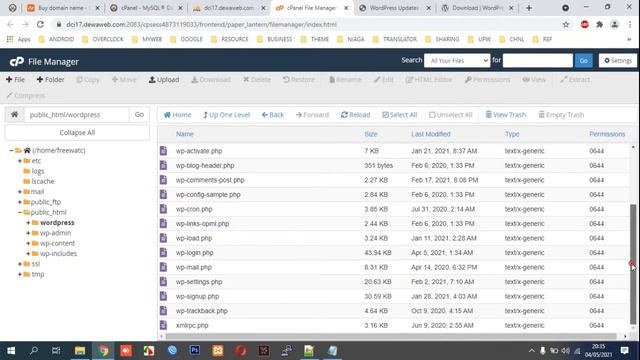Go Up One Level
The height and width of the screenshot is (360, 640).
(227, 115)
